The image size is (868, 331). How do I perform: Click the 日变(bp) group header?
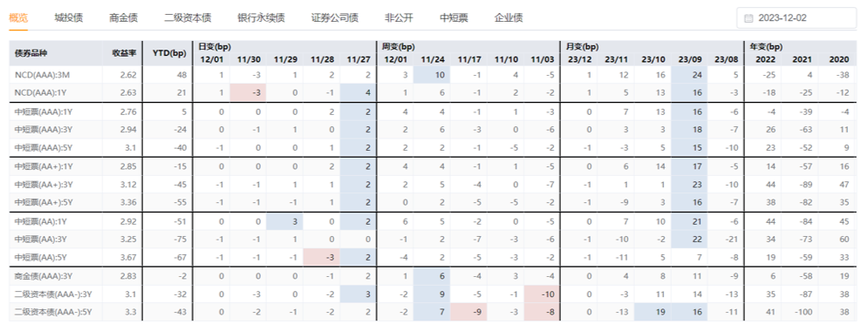click(215, 47)
